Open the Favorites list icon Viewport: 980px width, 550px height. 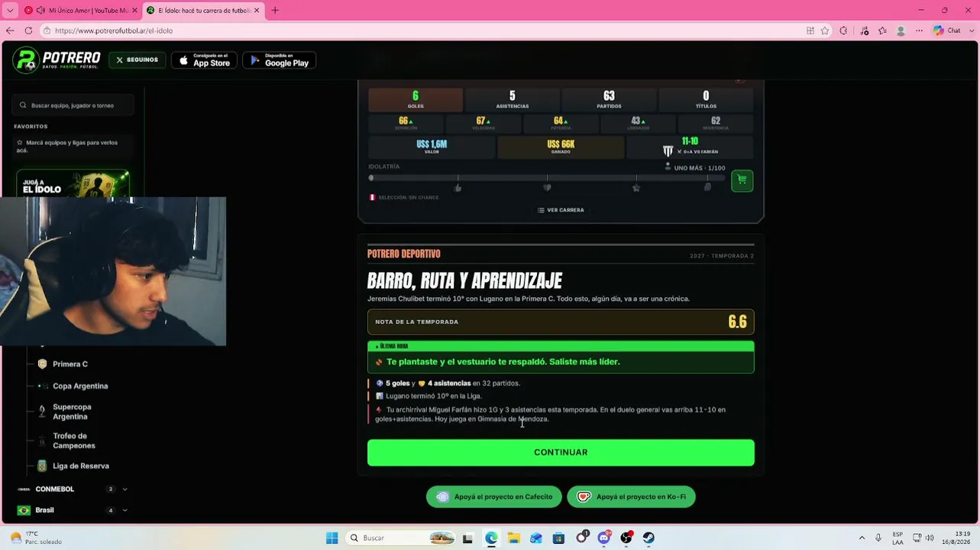[x=883, y=31]
